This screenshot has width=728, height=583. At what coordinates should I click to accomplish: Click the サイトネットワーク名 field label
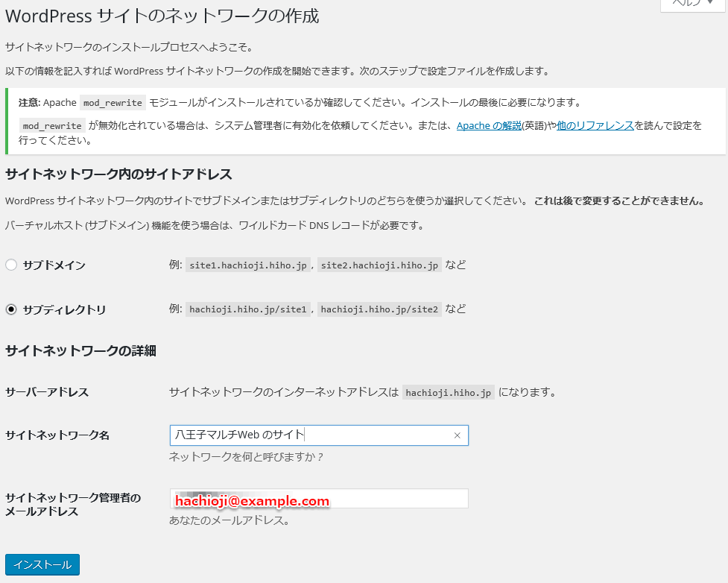tap(57, 435)
